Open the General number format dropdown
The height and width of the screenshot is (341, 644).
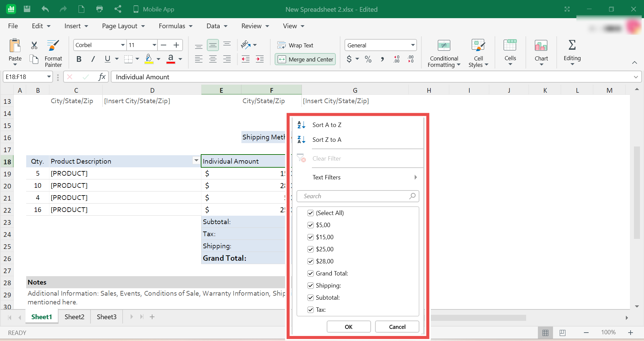(x=413, y=45)
